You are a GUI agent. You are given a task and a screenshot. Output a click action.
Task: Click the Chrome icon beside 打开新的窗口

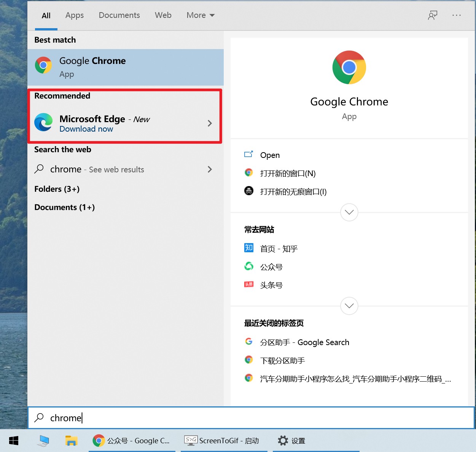[x=249, y=172]
